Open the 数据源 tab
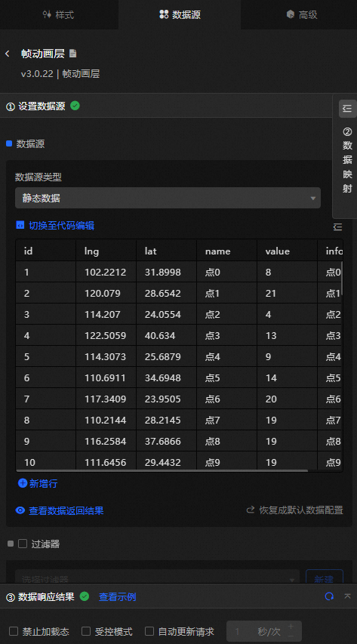357x644 pixels. point(180,15)
